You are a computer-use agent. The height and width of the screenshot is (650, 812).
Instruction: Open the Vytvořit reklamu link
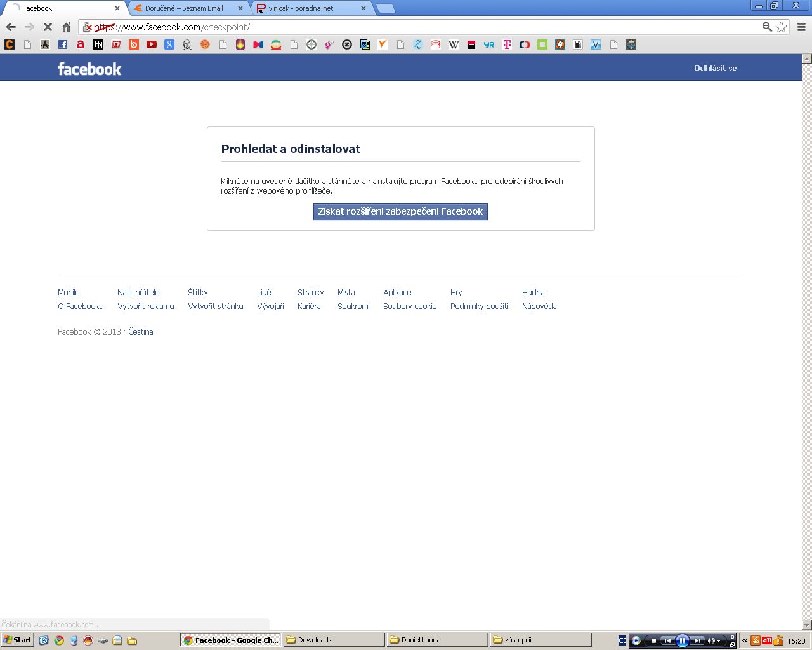pos(146,307)
